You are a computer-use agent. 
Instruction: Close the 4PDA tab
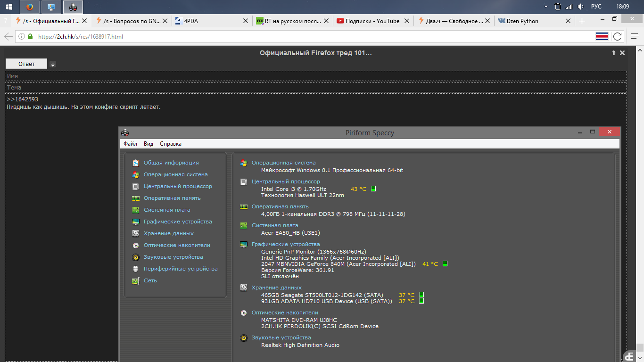click(x=245, y=21)
